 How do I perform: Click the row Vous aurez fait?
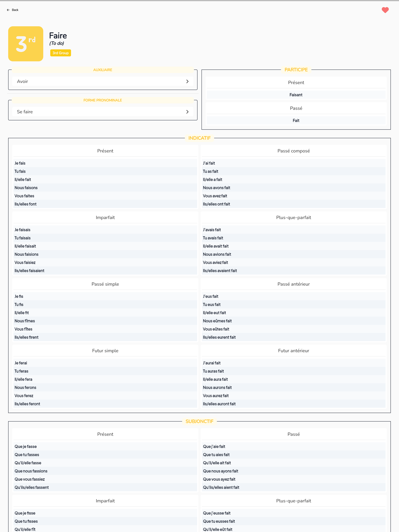pyautogui.click(x=294, y=396)
